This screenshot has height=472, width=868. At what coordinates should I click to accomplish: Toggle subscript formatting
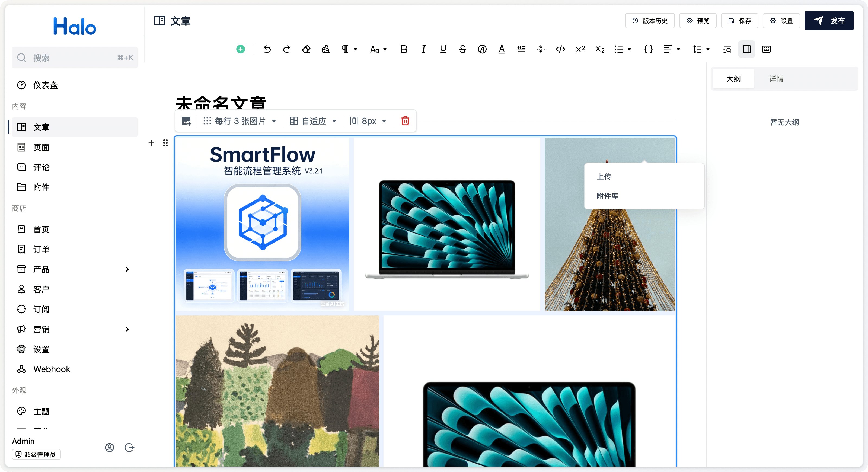pos(599,49)
